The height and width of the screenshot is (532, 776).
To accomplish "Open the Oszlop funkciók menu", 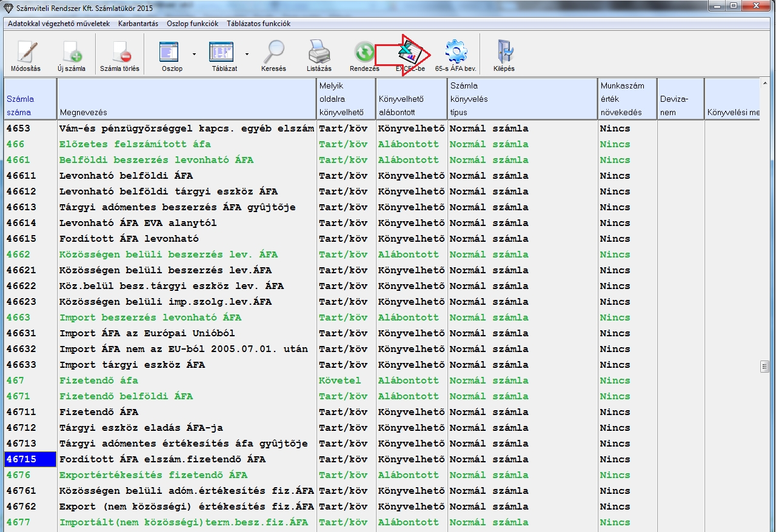I will [x=193, y=24].
